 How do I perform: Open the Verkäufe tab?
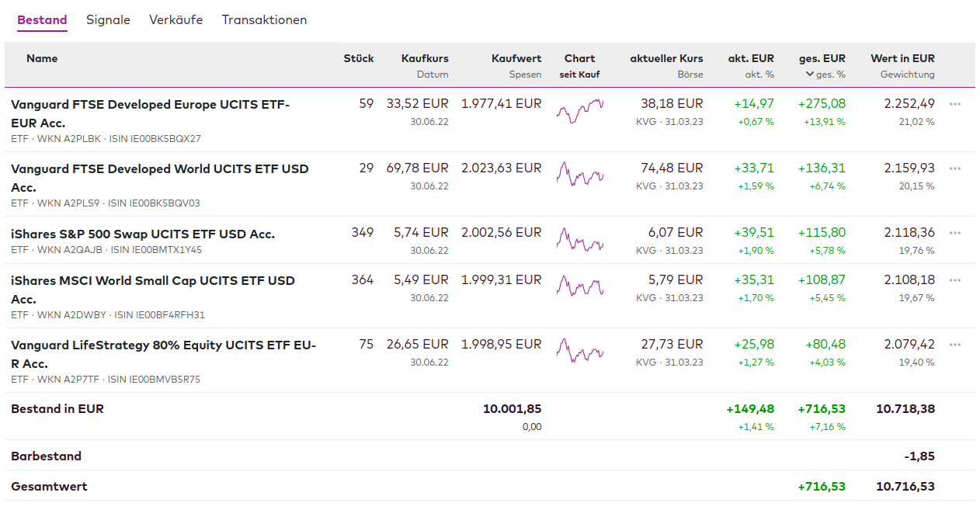click(175, 20)
